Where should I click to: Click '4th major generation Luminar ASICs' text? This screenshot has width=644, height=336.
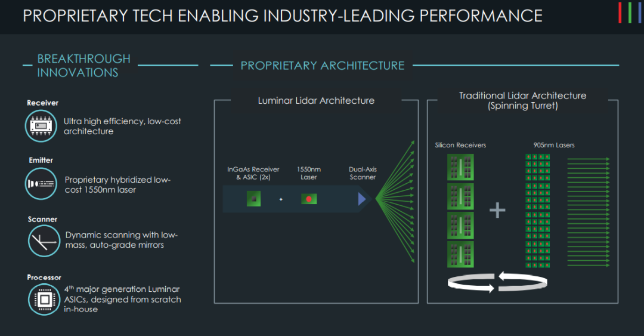pos(122,299)
